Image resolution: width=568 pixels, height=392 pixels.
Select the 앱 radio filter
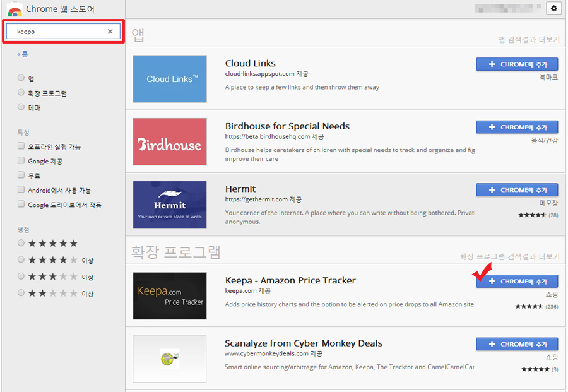point(21,78)
